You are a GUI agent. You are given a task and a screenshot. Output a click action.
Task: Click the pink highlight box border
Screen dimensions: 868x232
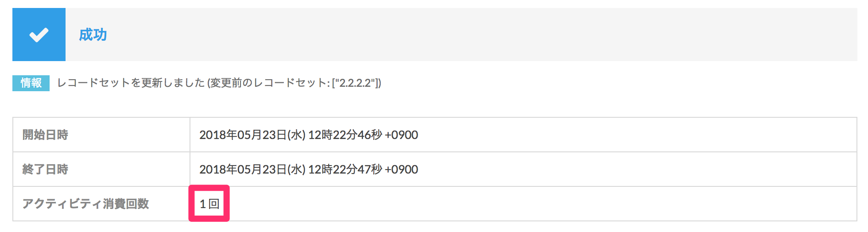209,187
